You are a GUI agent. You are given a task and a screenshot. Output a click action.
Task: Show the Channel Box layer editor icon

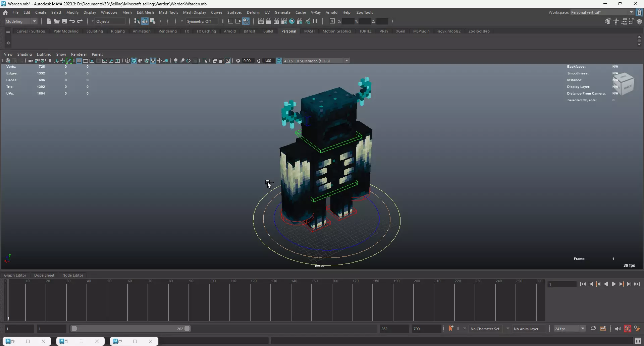pos(639,21)
